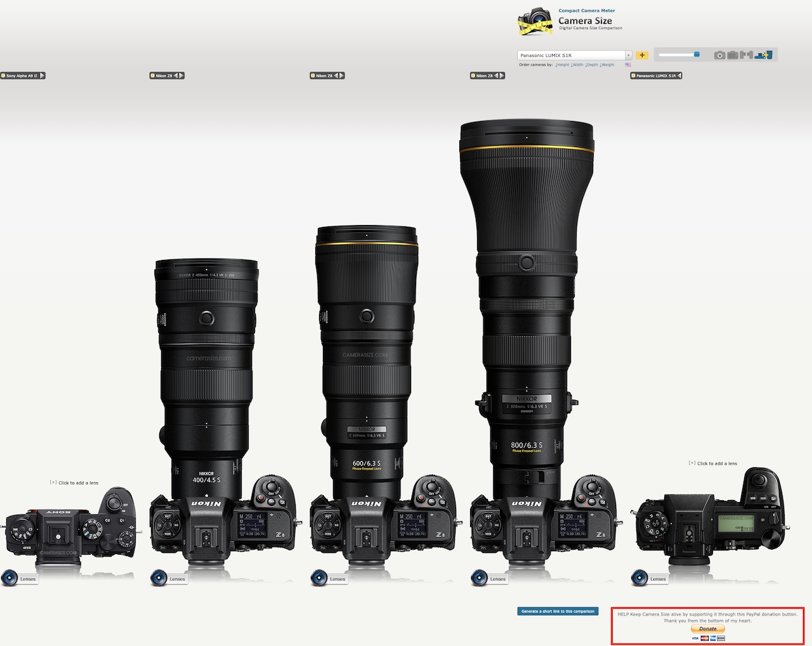Click the Panasonic LUMIX S1R top-view image
Viewport: 812px width, 646px height.
[x=710, y=515]
